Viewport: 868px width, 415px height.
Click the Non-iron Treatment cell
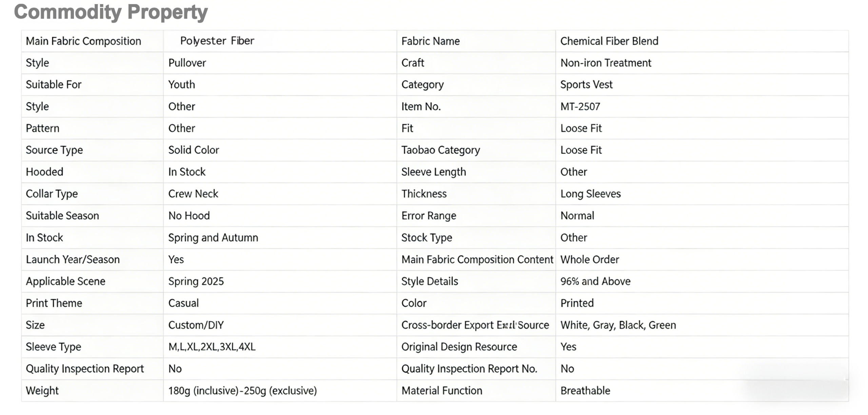606,63
